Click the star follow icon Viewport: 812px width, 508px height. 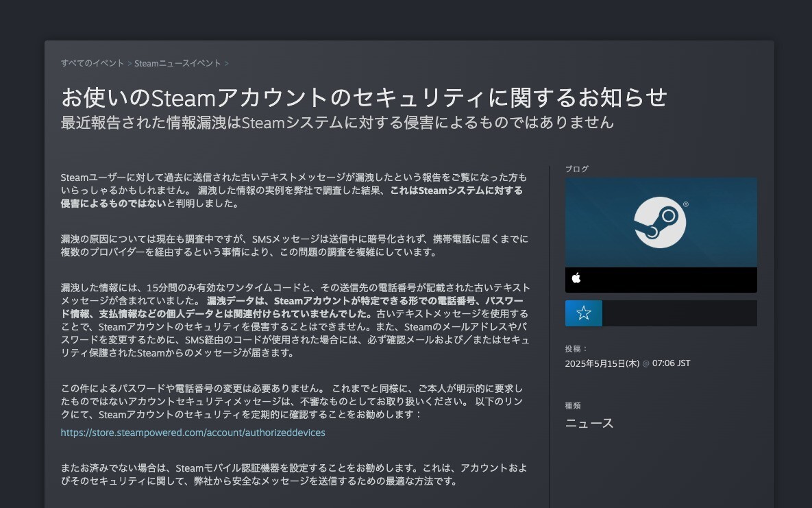click(584, 313)
